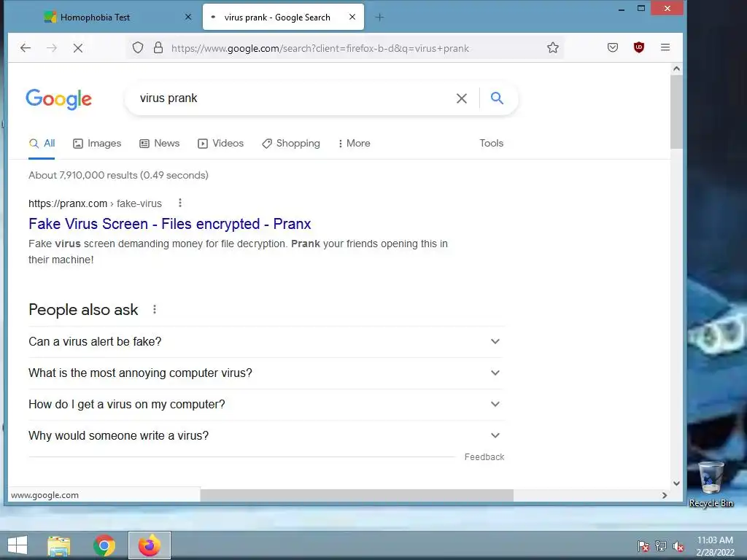
Task: Switch to News results
Action: pos(160,144)
